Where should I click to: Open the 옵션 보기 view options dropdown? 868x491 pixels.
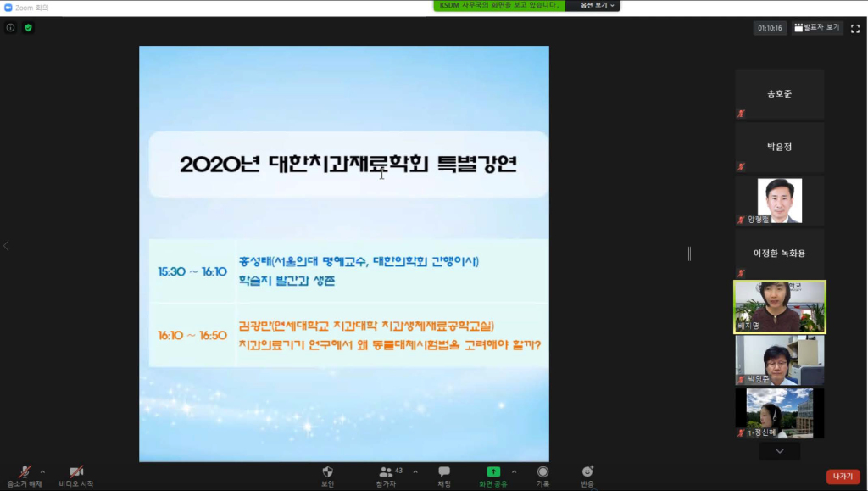click(x=598, y=5)
